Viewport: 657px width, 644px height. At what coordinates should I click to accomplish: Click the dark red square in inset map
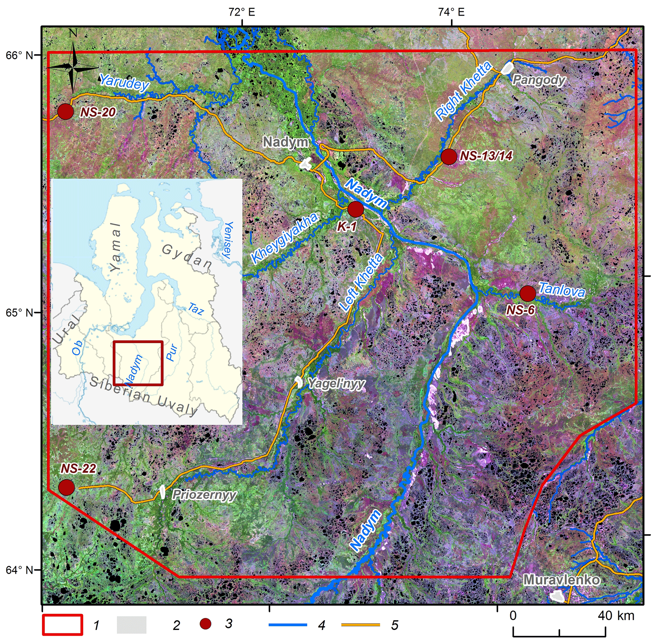coord(138,363)
